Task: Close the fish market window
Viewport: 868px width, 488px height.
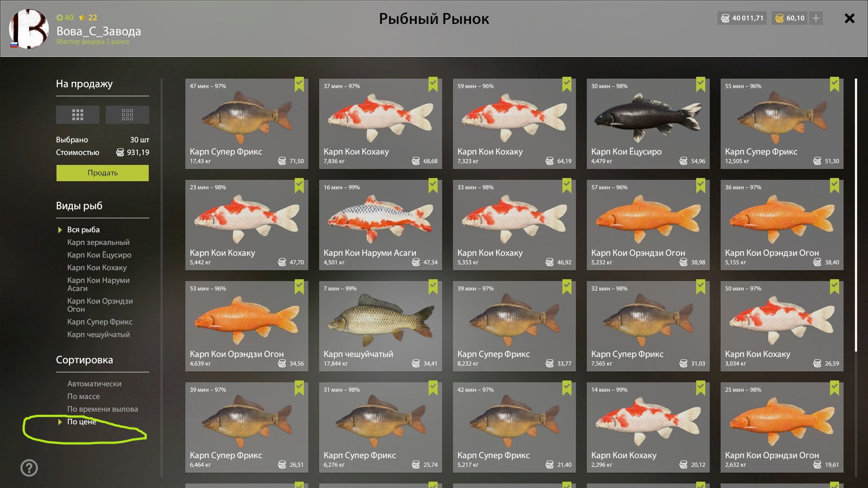Action: click(849, 18)
